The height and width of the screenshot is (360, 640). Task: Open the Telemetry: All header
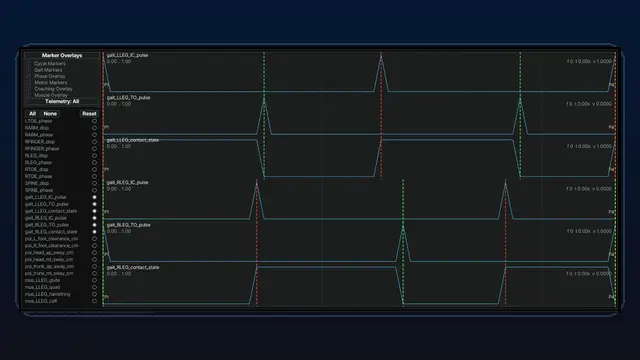(62, 101)
